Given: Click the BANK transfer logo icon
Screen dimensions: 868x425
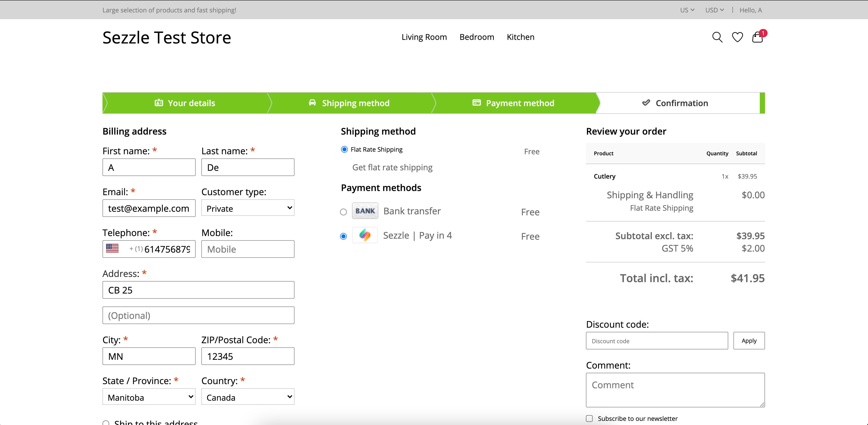Looking at the screenshot, I should [365, 211].
